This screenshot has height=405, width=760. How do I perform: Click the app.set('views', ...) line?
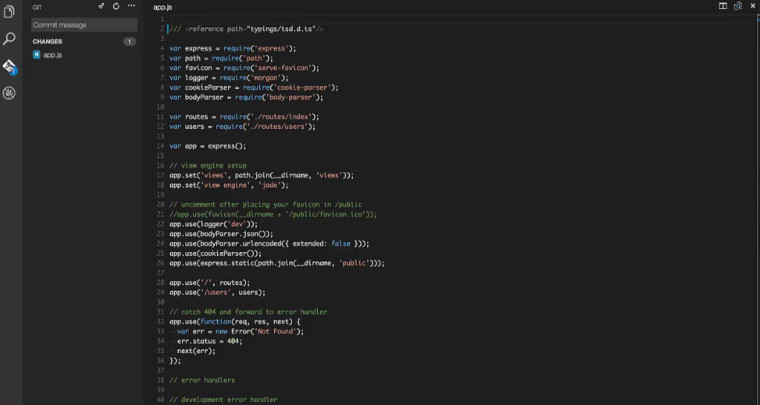point(262,175)
